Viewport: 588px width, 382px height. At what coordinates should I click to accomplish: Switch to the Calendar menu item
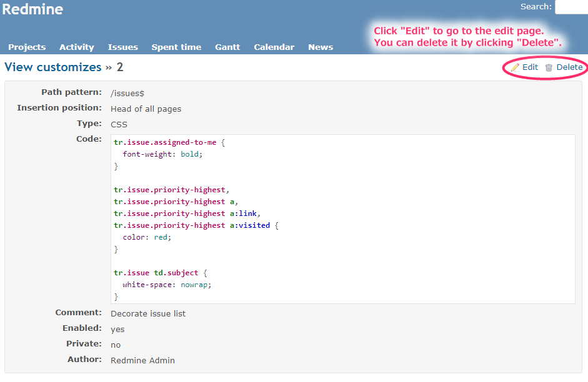tap(274, 47)
